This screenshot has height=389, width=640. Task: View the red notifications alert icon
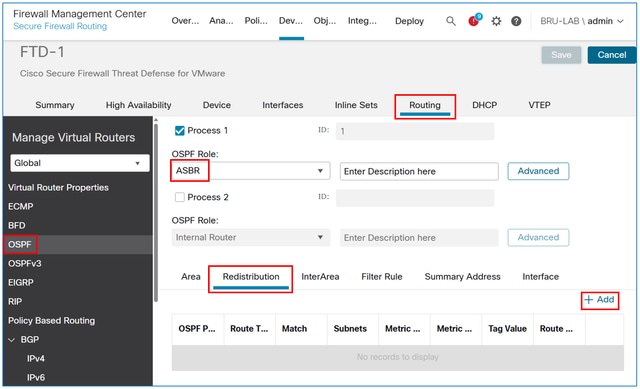[474, 20]
